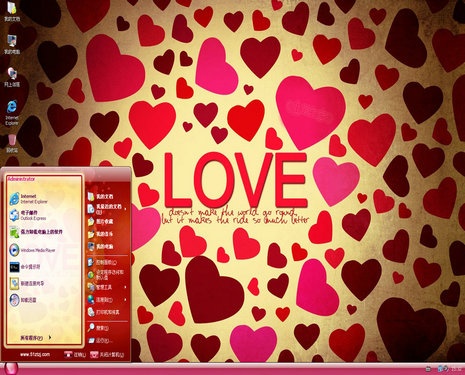Open 我的文档 desktop icon
The image size is (465, 375).
12,11
